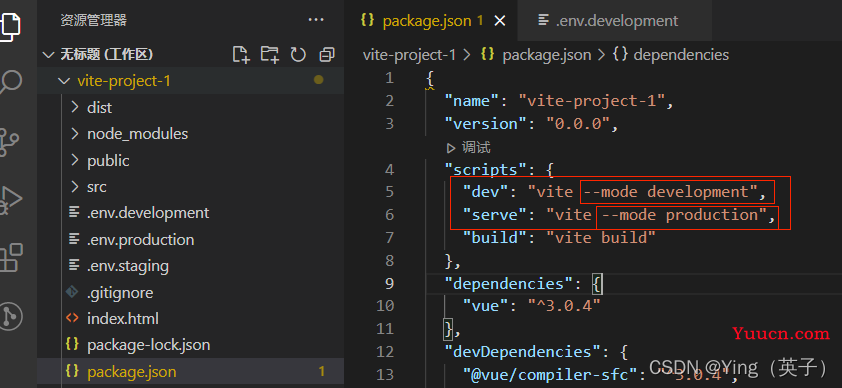This screenshot has width=842, height=388.
Task: Click the 调试 debug code lens above scripts
Action: click(469, 148)
